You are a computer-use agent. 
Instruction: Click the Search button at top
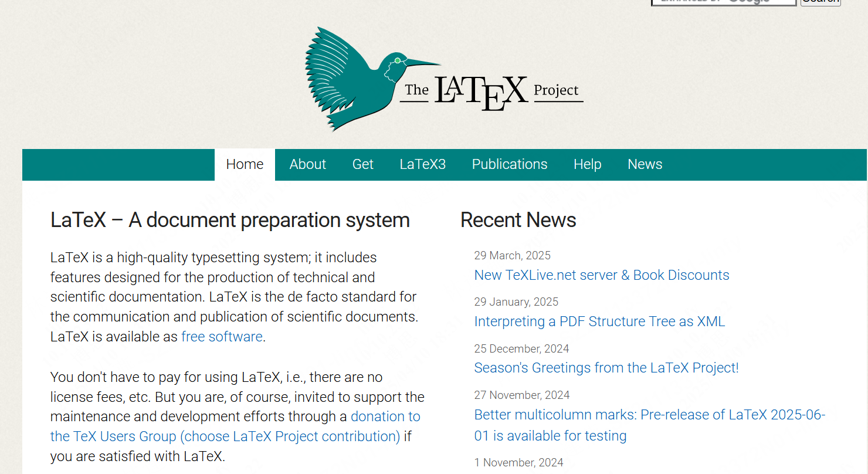(x=820, y=2)
